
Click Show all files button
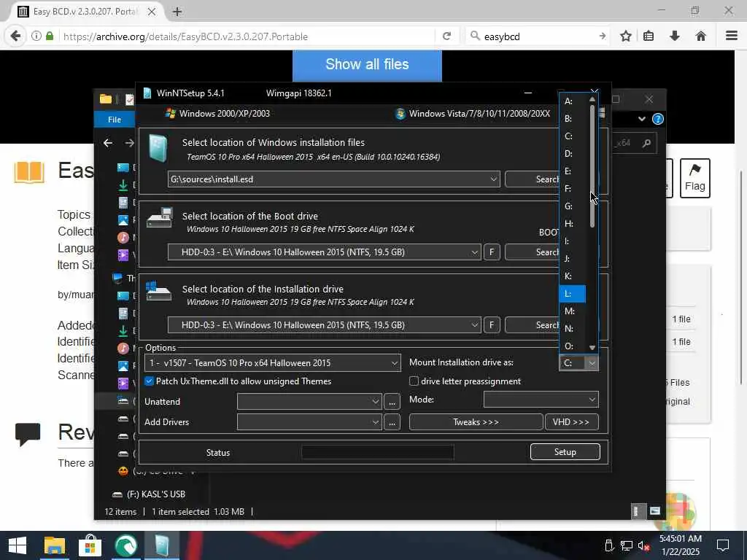coord(367,65)
